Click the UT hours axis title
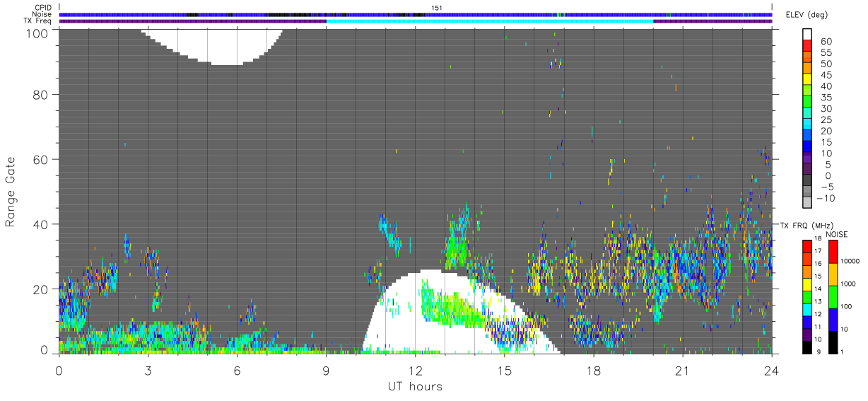This screenshot has width=868, height=401. point(415,386)
